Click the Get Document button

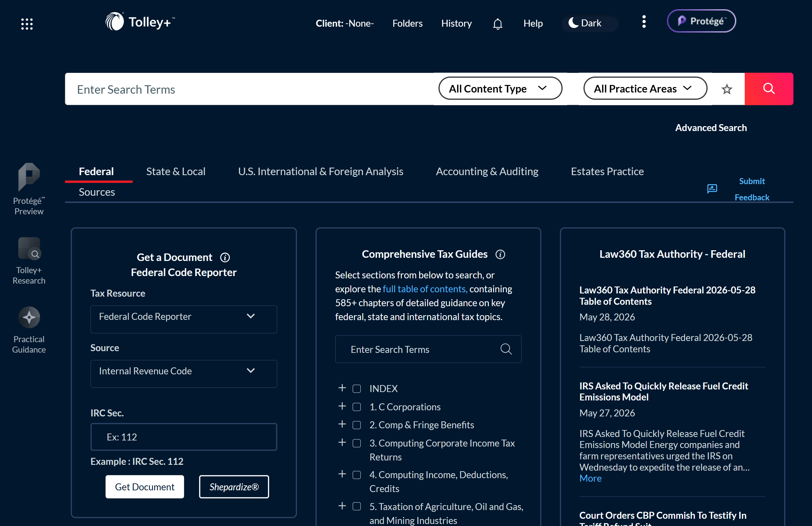pyautogui.click(x=145, y=487)
